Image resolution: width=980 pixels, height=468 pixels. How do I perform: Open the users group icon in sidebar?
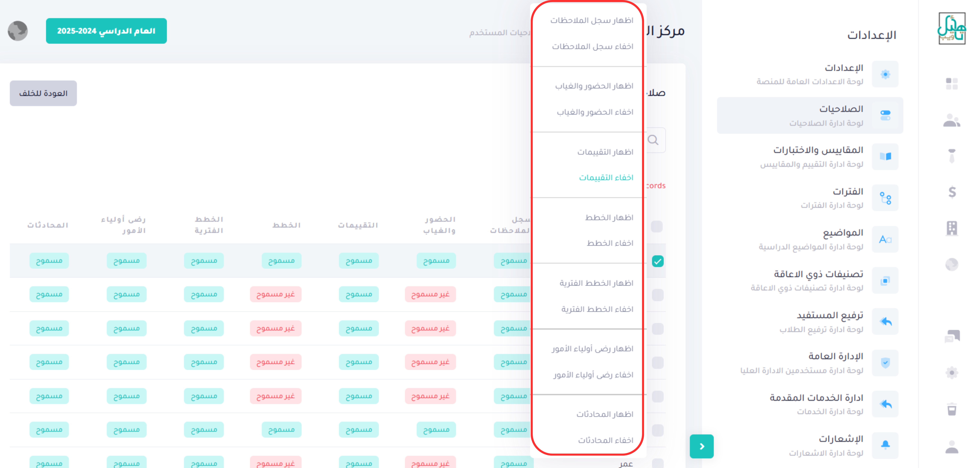952,120
